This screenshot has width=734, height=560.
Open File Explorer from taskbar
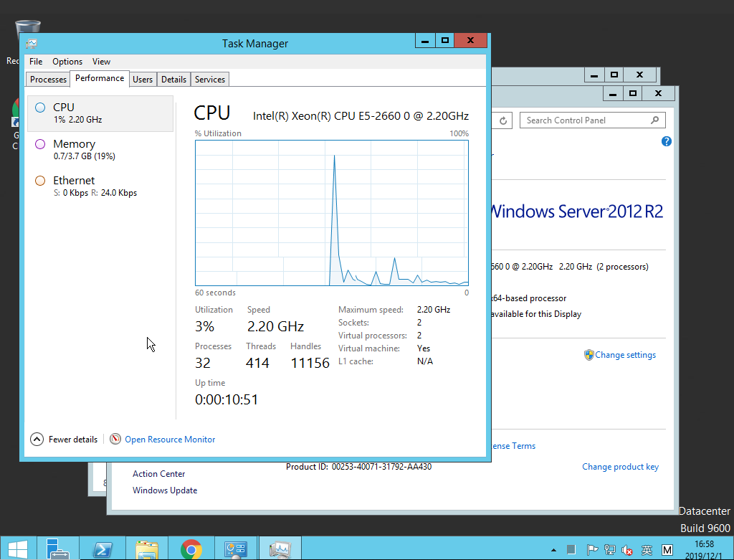[147, 549]
